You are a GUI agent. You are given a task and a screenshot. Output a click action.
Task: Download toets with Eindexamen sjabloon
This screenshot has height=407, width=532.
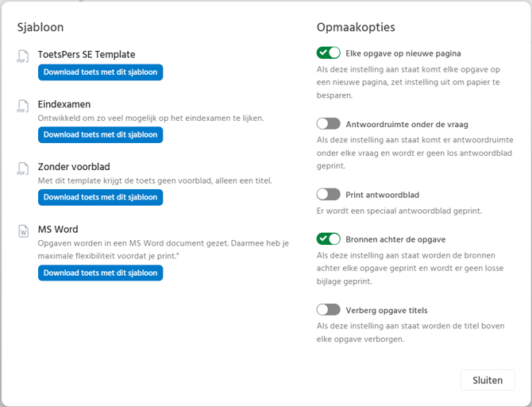(x=100, y=135)
